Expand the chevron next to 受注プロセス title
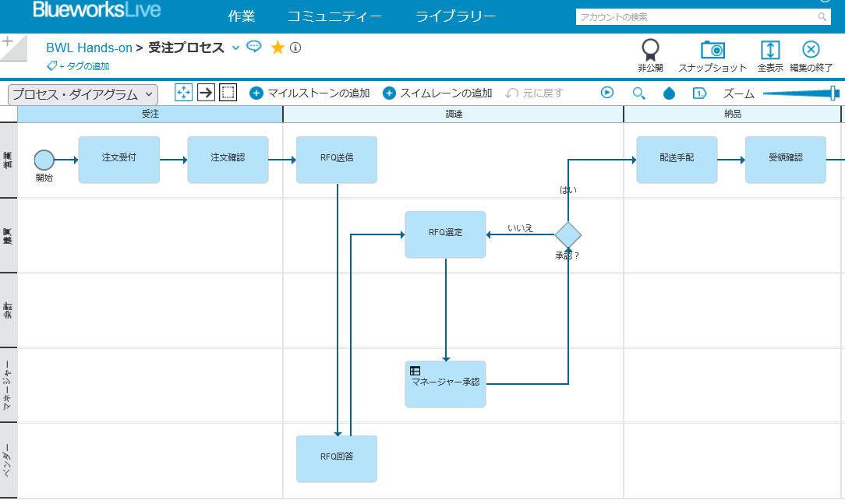Image resolution: width=845 pixels, height=504 pixels. [x=238, y=48]
